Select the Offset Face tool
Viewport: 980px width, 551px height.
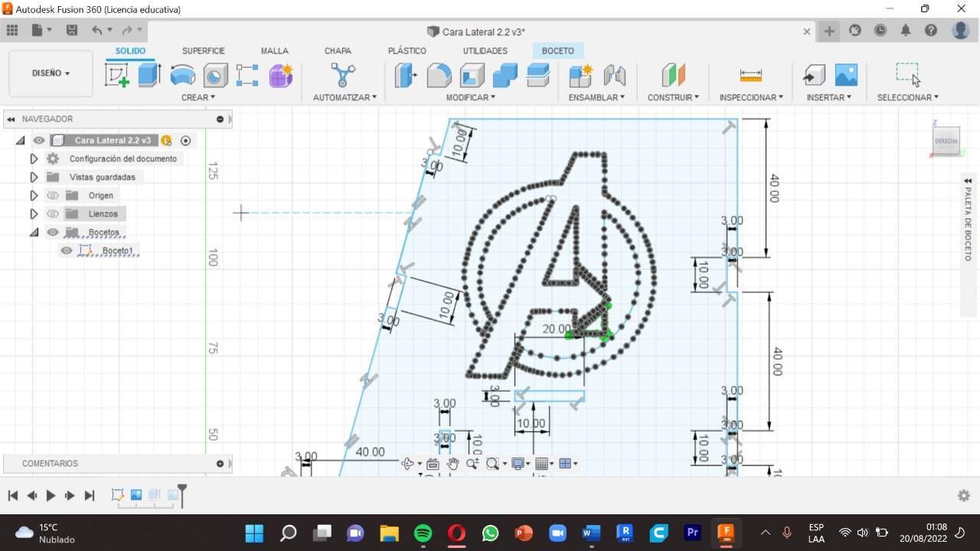coord(538,75)
